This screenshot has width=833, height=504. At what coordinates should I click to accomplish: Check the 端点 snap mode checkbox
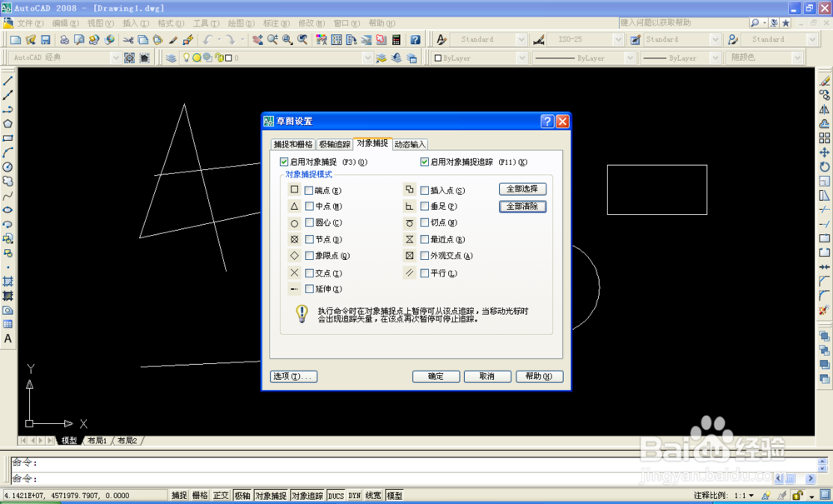pos(309,190)
